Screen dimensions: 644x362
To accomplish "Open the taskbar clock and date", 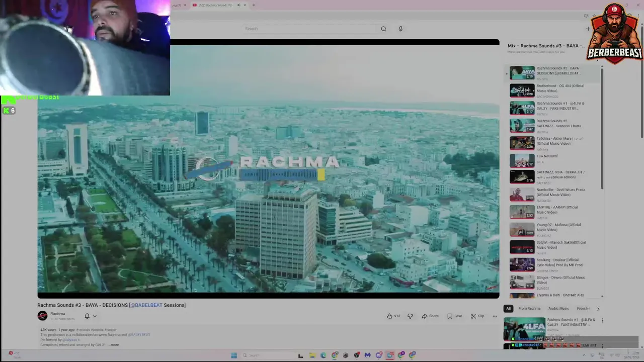I will (631, 355).
